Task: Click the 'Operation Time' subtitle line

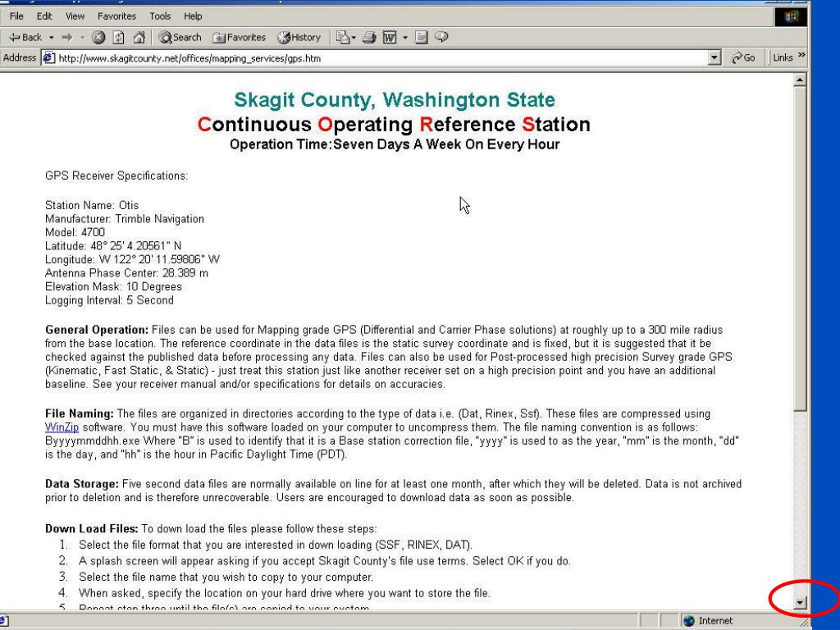Action: click(395, 144)
